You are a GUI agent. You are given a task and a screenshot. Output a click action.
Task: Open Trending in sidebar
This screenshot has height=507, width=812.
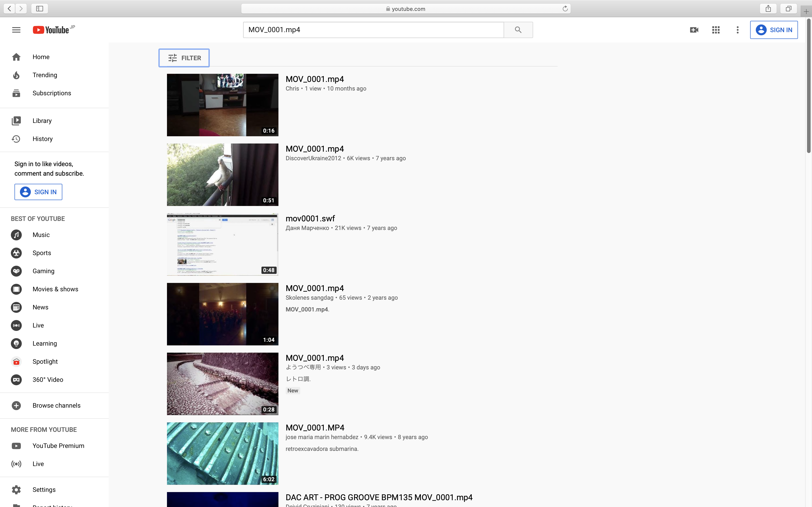[45, 75]
